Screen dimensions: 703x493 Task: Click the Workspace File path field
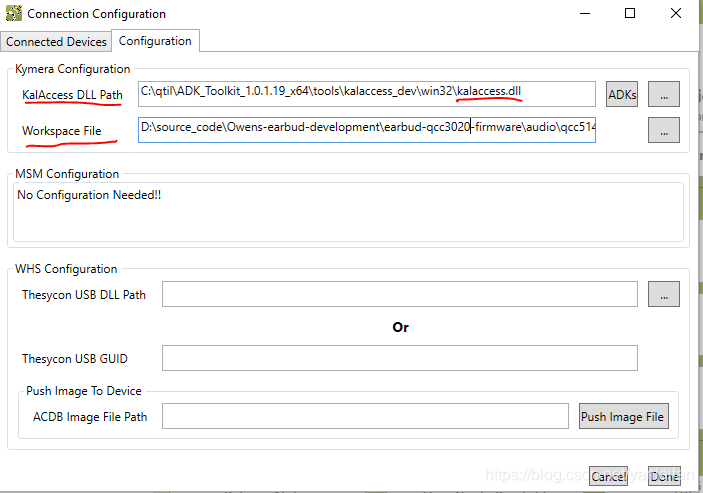(367, 130)
